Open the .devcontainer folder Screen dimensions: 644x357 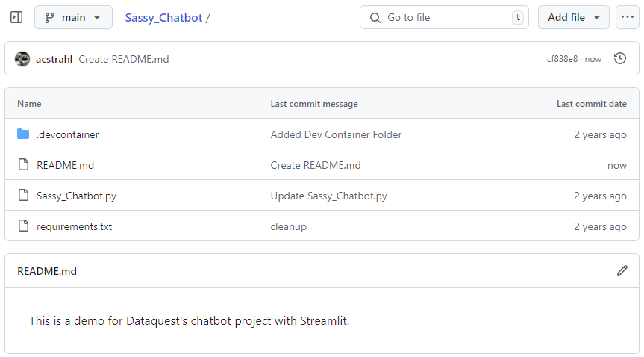point(68,134)
